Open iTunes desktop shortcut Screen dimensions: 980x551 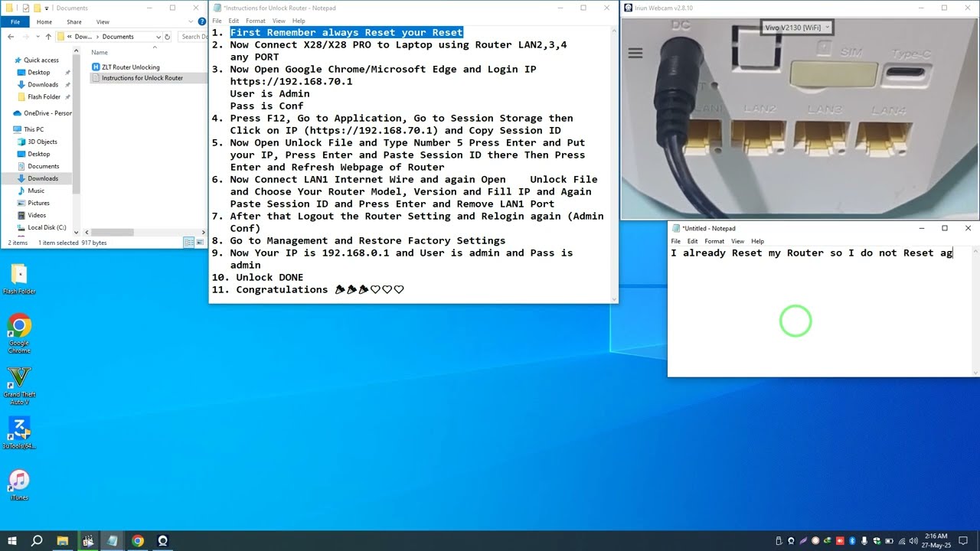coord(19,485)
